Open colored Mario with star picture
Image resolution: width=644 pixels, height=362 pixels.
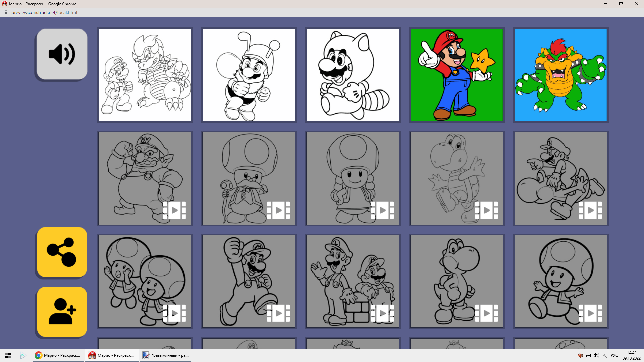(457, 75)
